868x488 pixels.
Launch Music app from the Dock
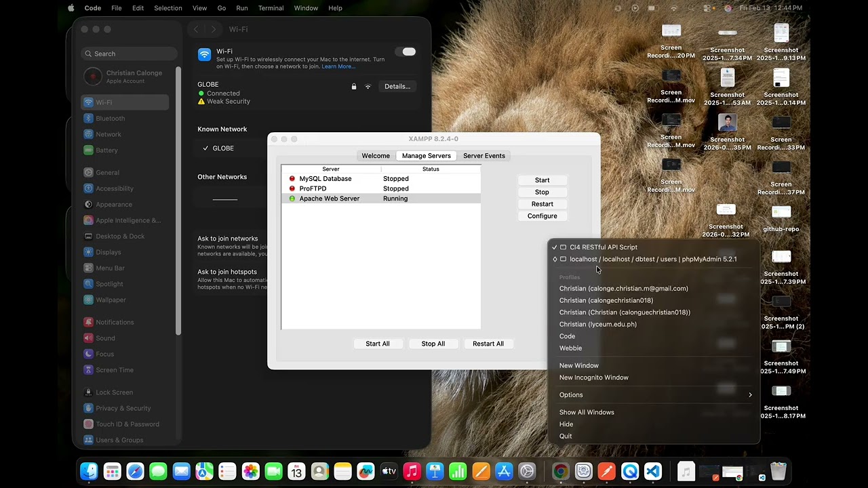point(412,471)
